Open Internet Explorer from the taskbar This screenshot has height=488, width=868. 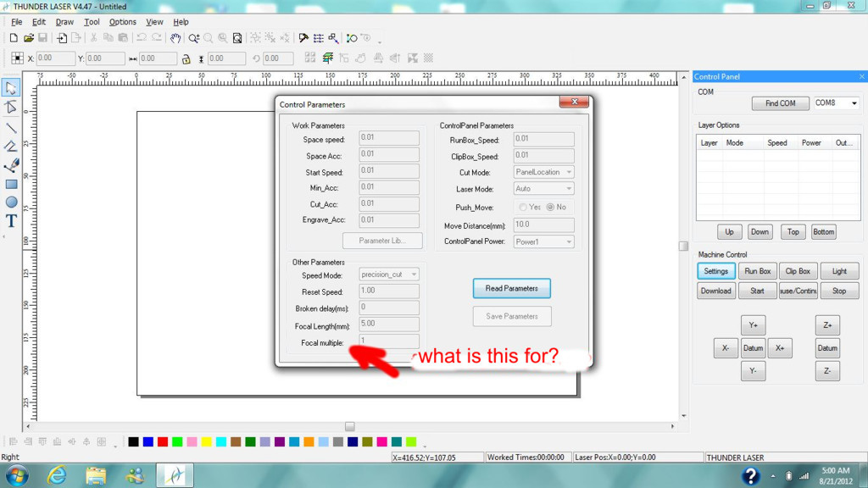click(57, 475)
